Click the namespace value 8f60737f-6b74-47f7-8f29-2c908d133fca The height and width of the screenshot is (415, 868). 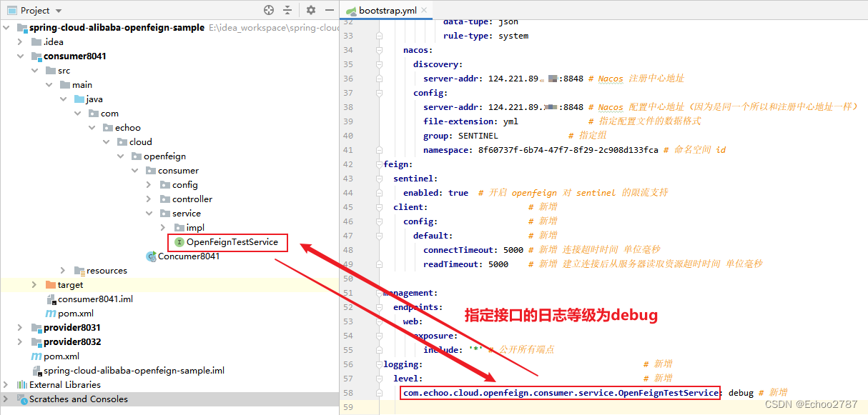(x=568, y=150)
